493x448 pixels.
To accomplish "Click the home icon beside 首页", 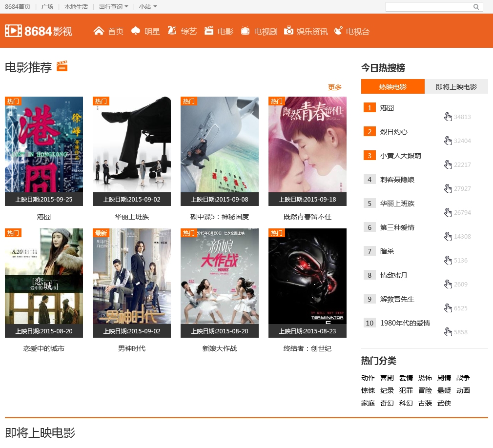I will [x=99, y=31].
